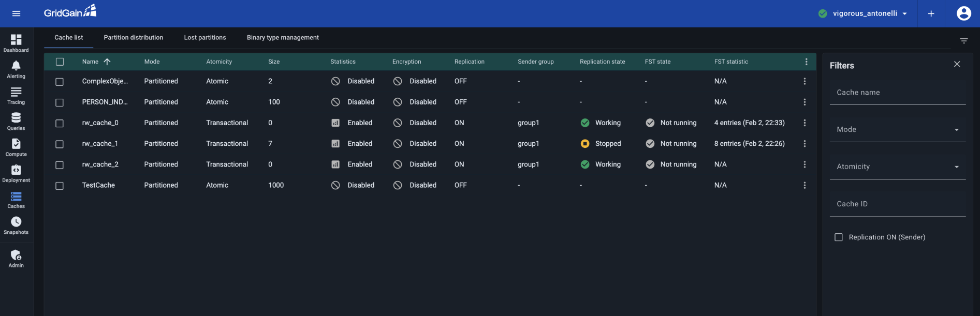Image resolution: width=980 pixels, height=316 pixels.
Task: Enable the Replication ON (Sender) checkbox
Action: click(x=839, y=237)
